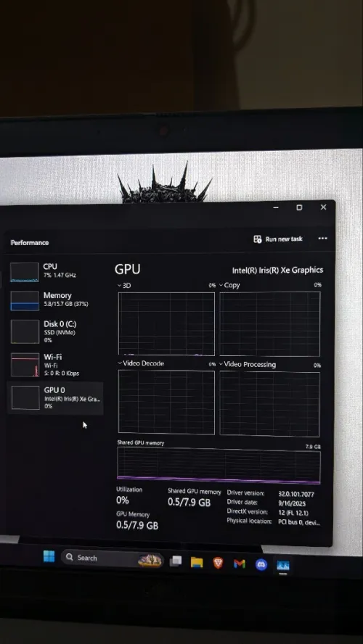Open the Video Decode graph dropdown
Viewport: 363px width, 644px height.
pos(141,363)
